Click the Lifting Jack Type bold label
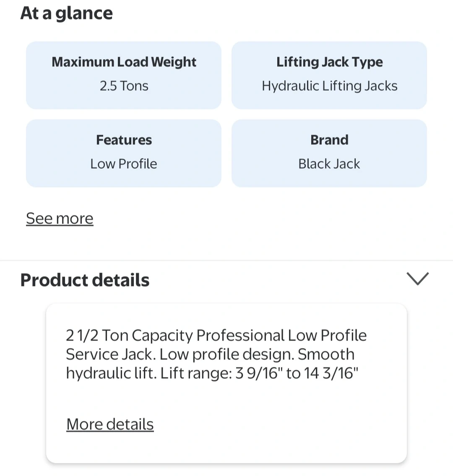The width and height of the screenshot is (453, 476). [329, 62]
